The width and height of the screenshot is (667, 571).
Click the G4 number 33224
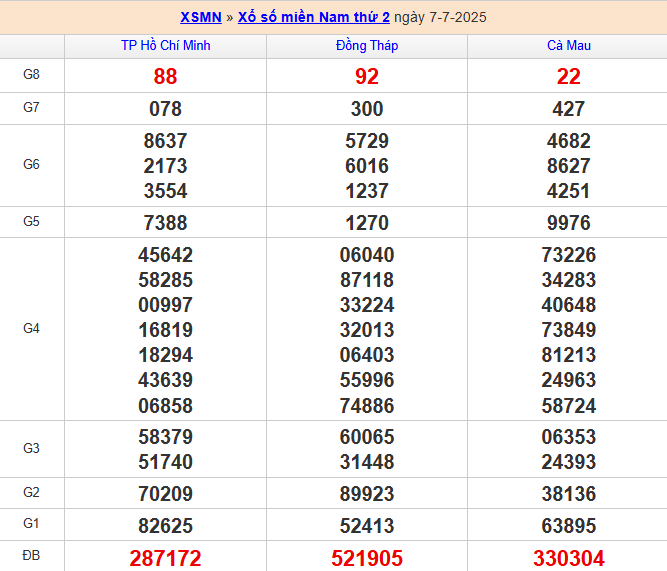coord(367,305)
